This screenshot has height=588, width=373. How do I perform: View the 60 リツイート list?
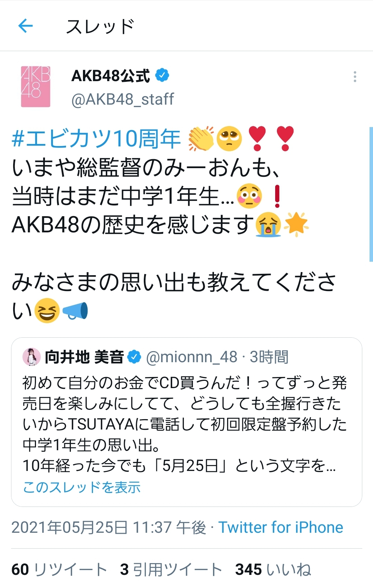(x=59, y=569)
